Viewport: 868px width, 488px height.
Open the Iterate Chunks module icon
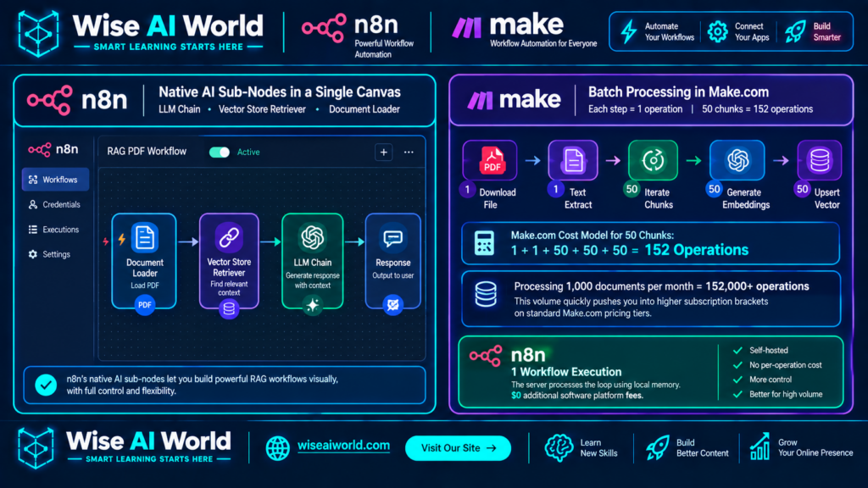(654, 160)
